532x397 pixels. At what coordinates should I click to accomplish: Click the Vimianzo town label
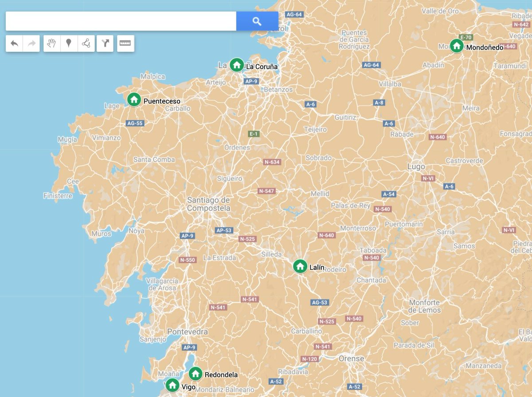pos(106,138)
